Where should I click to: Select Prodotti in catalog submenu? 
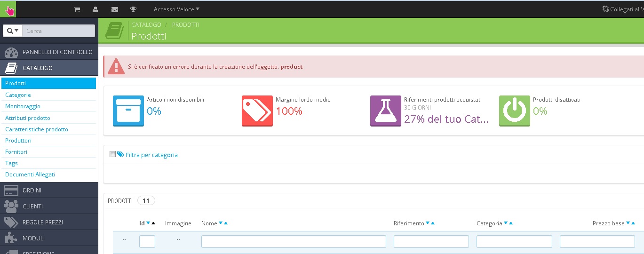pyautogui.click(x=49, y=83)
